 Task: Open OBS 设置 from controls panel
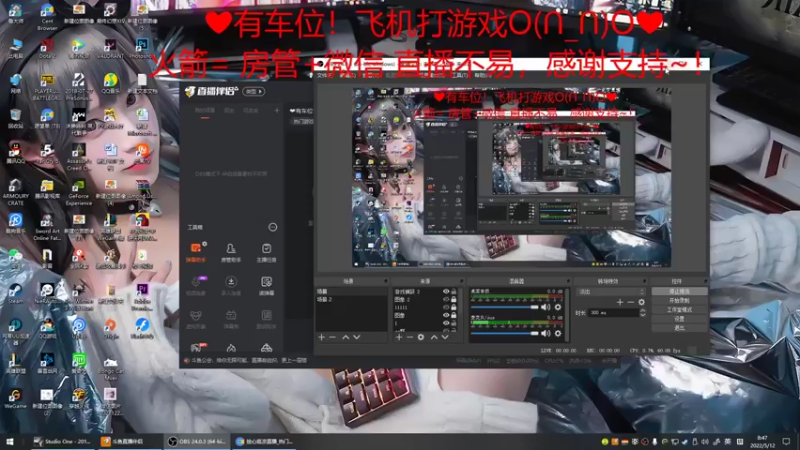[680, 319]
